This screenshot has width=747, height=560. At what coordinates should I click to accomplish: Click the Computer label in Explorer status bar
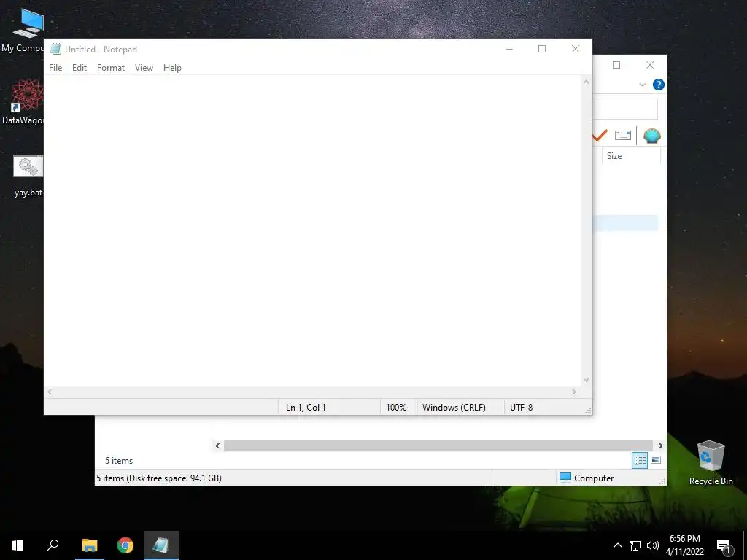pos(594,478)
